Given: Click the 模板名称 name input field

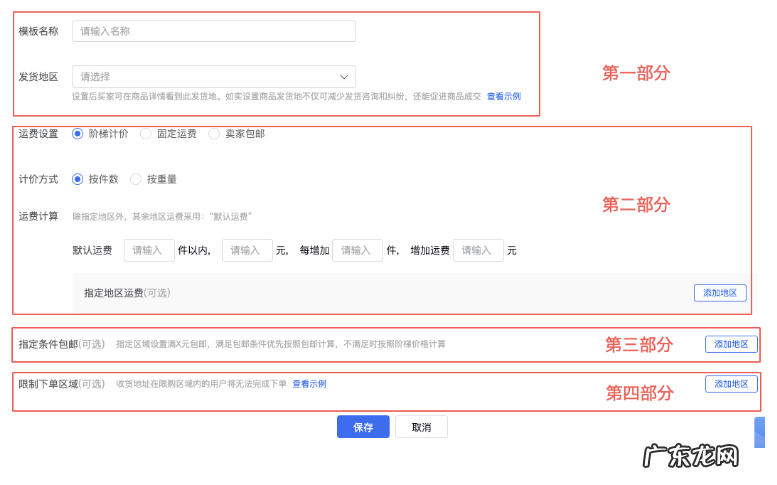Looking at the screenshot, I should [x=214, y=31].
